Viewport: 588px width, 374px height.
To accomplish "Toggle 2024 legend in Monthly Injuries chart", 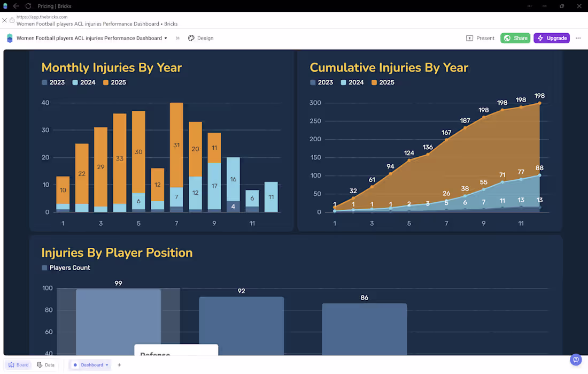I will tap(84, 82).
